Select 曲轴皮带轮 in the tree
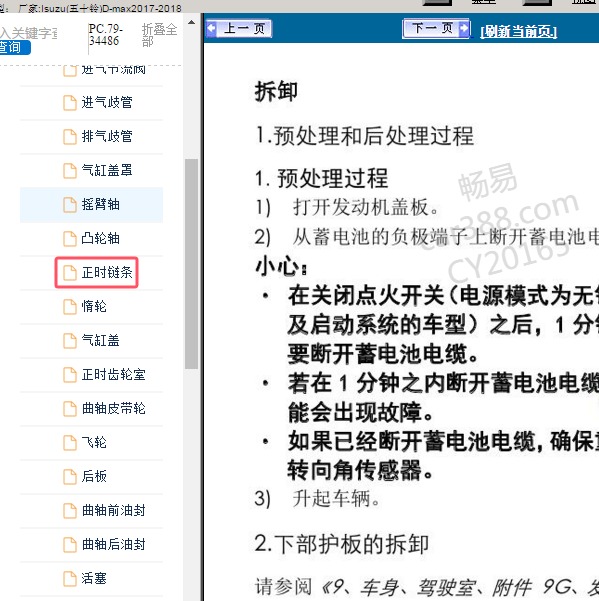Image resolution: width=599 pixels, height=601 pixels. 113,409
